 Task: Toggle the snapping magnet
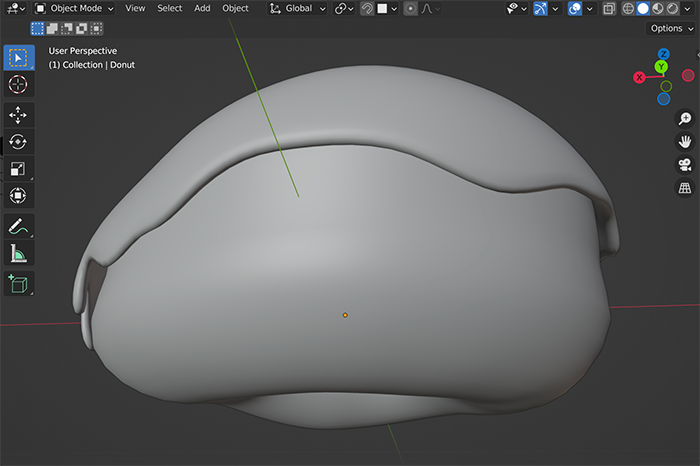coord(369,9)
